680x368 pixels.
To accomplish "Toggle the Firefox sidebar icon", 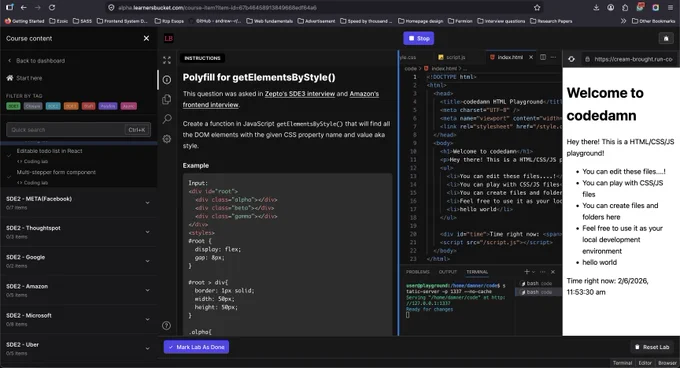I will 10,7.
